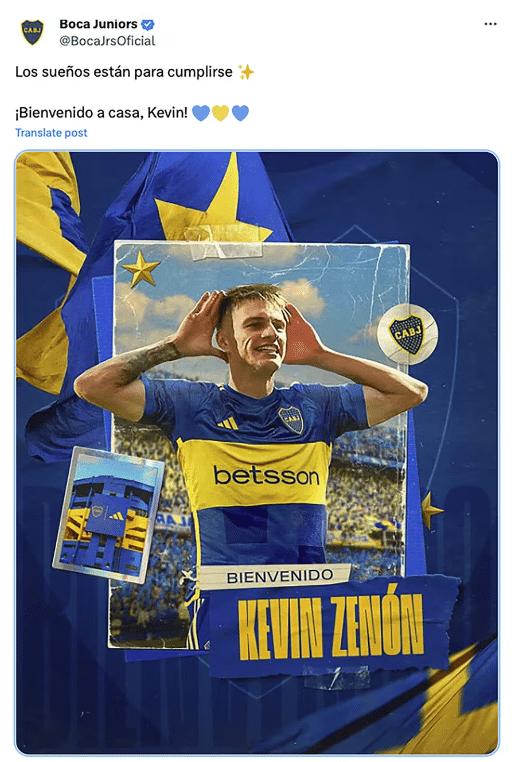The width and height of the screenshot is (512, 762).
Task: Click the first blue heart emoji
Action: (201, 113)
